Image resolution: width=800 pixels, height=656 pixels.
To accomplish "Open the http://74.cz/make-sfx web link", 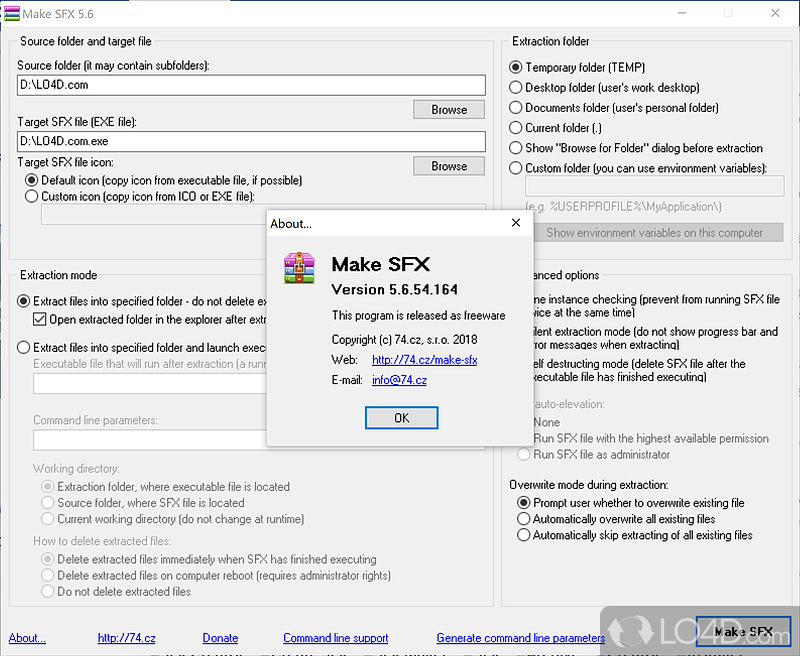I will (424, 360).
